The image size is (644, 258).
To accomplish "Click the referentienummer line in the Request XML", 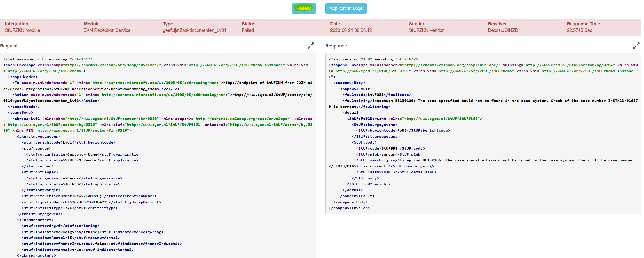I will click(89, 196).
